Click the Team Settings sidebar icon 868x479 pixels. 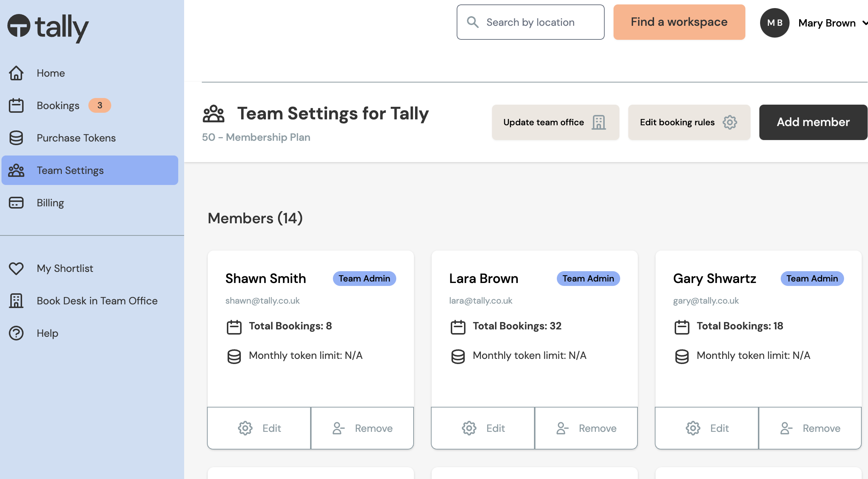tap(16, 170)
